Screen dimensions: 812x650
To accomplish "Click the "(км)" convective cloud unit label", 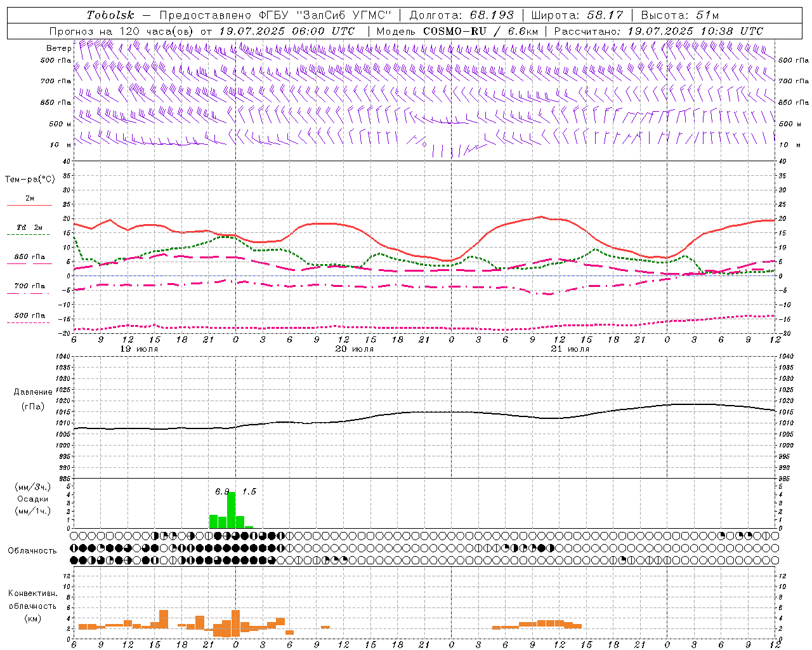I will (32, 618).
